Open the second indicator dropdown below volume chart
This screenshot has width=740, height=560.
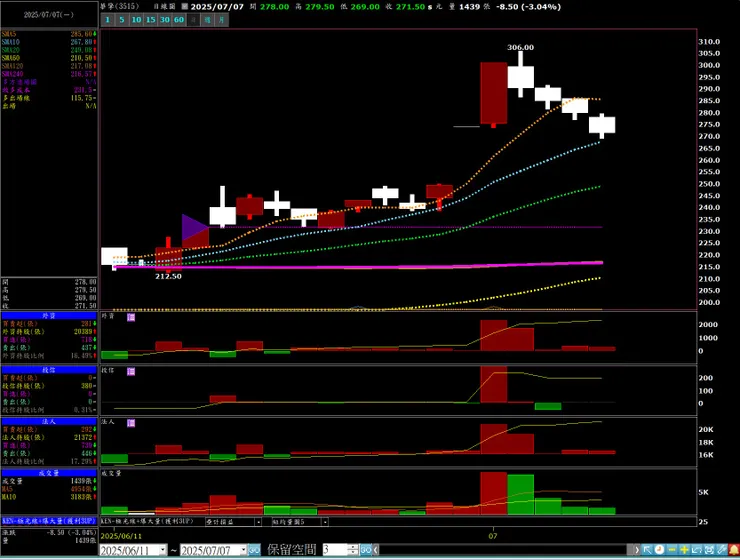(325, 522)
